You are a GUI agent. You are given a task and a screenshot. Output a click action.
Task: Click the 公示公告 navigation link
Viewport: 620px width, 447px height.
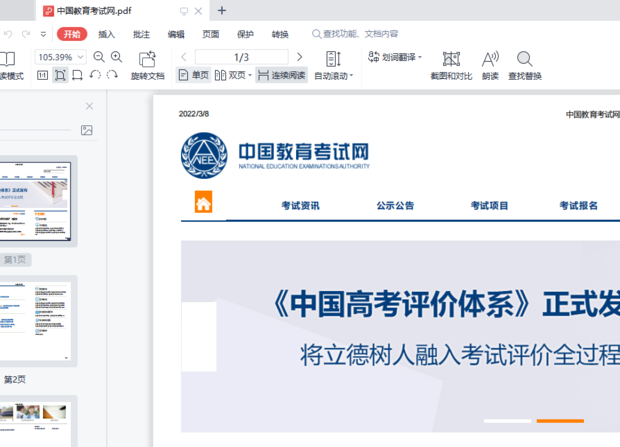pyautogui.click(x=395, y=206)
